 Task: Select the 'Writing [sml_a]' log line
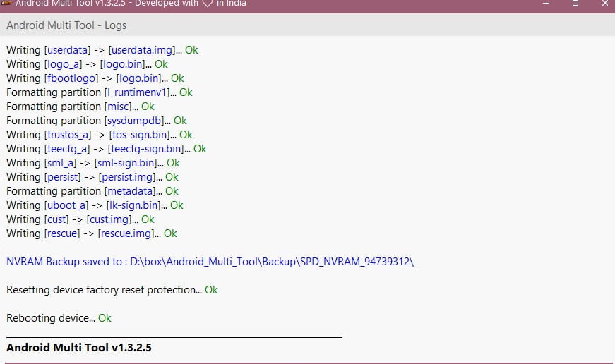(93, 163)
